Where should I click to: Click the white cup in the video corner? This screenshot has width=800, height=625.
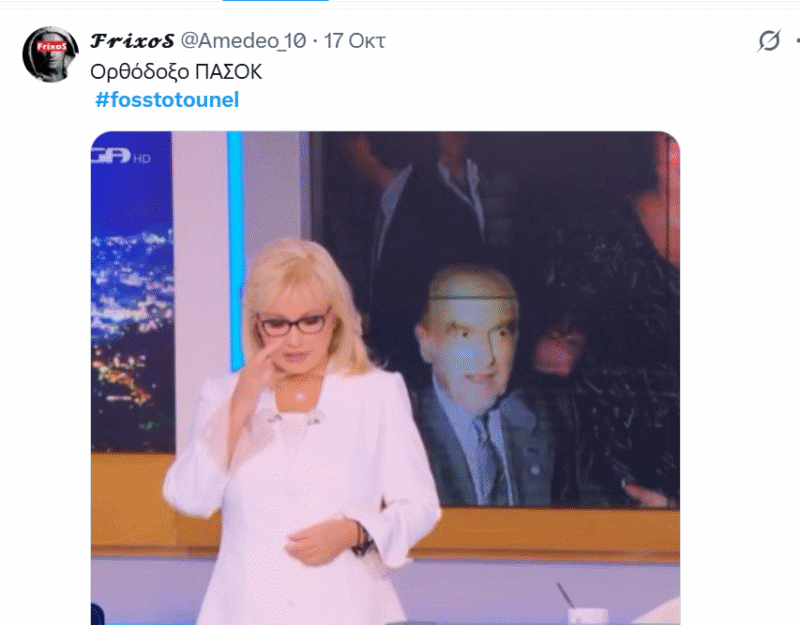pos(586,616)
